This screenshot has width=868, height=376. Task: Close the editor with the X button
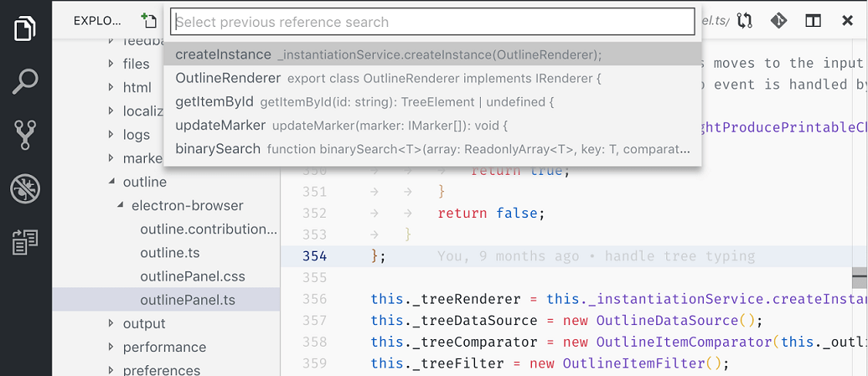847,21
